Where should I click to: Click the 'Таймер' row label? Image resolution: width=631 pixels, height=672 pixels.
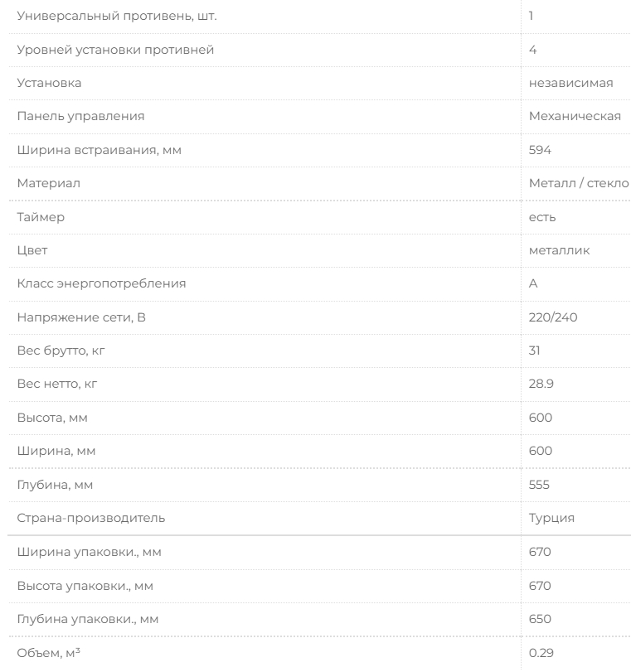pos(41,217)
